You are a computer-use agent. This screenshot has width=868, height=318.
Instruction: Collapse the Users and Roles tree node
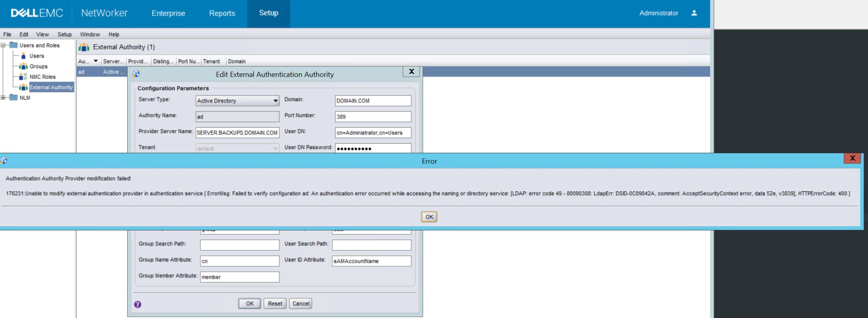[3, 45]
